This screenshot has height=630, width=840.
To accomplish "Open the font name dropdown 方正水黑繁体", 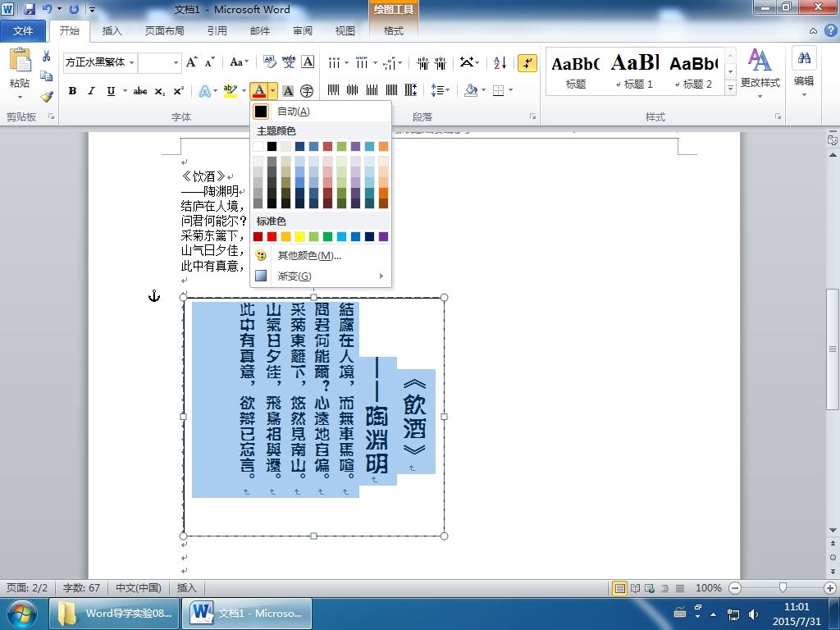I will coord(132,62).
